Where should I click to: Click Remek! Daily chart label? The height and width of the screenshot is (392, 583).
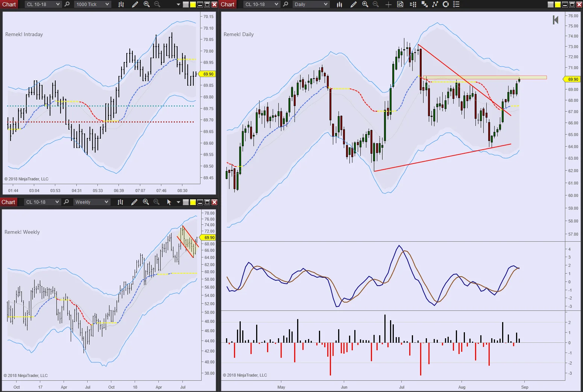point(239,34)
